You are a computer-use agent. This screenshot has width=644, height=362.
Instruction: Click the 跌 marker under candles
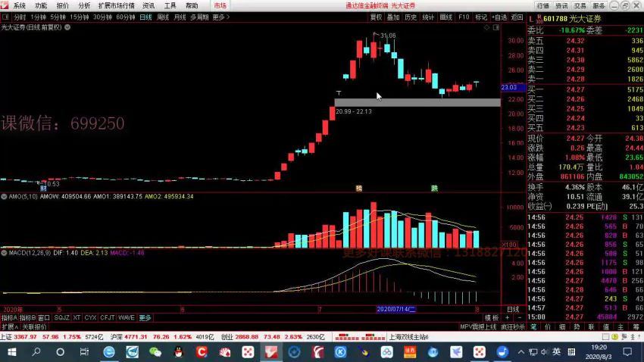(x=435, y=189)
